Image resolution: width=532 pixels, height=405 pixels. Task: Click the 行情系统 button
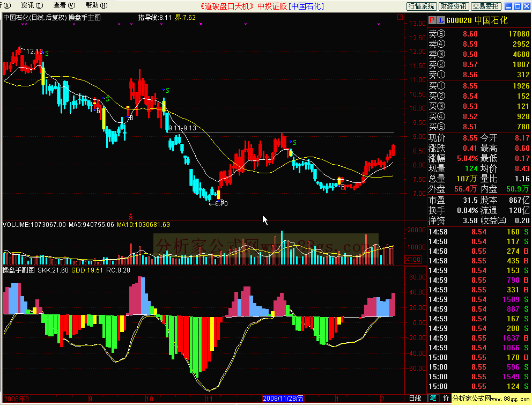(422, 6)
